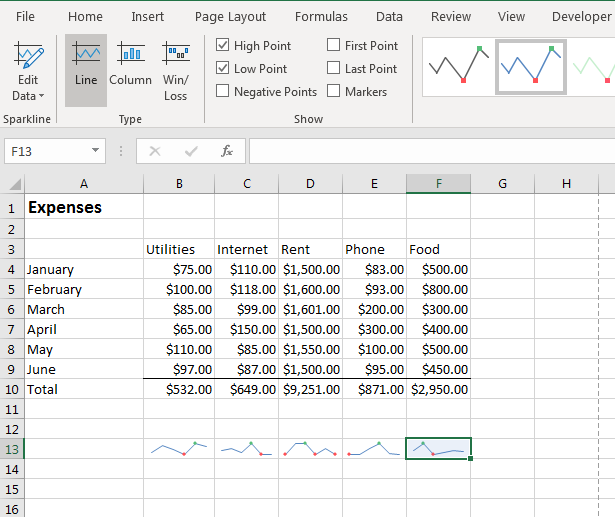
Task: Click the Expenses title cell
Action: tap(84, 207)
